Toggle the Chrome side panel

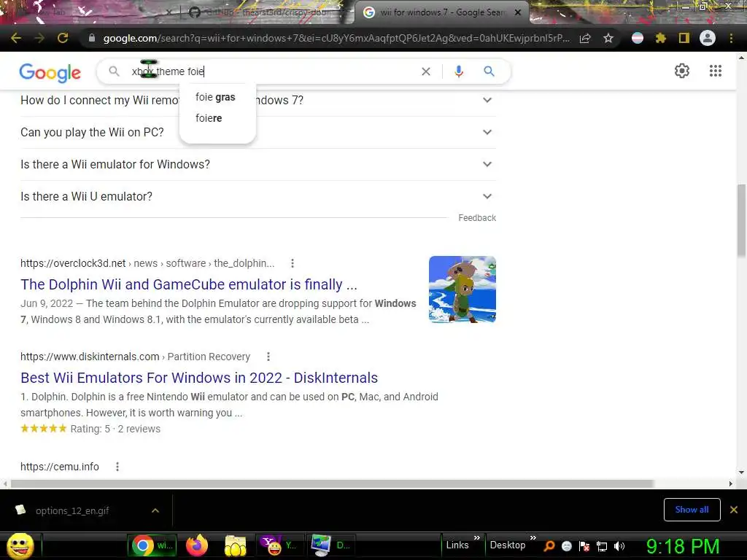click(684, 38)
